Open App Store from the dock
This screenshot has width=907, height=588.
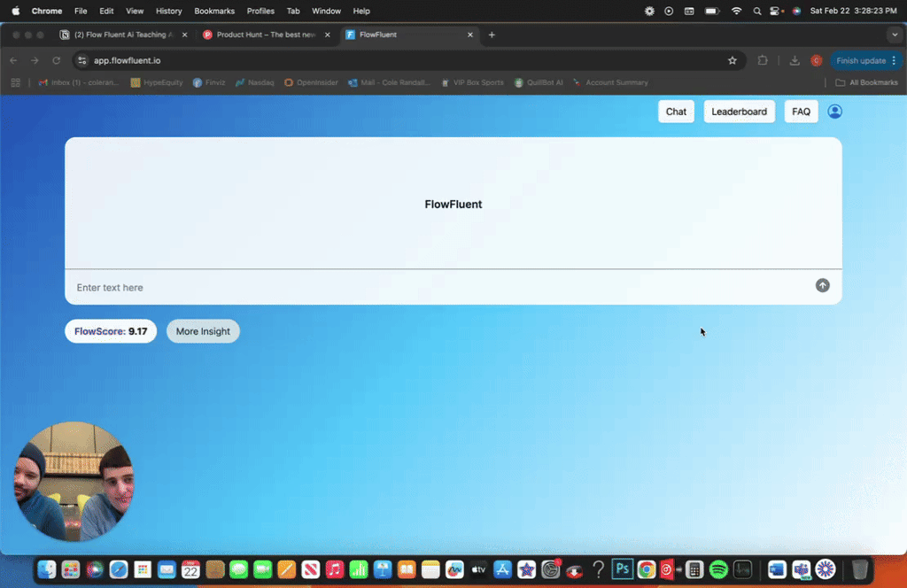[x=502, y=570]
